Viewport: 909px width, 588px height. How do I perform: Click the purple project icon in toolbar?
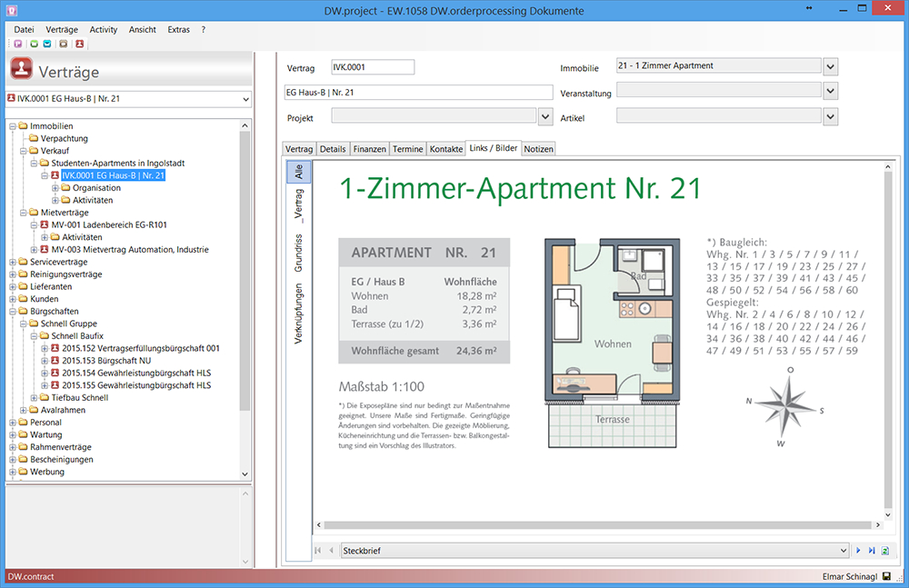coord(18,44)
